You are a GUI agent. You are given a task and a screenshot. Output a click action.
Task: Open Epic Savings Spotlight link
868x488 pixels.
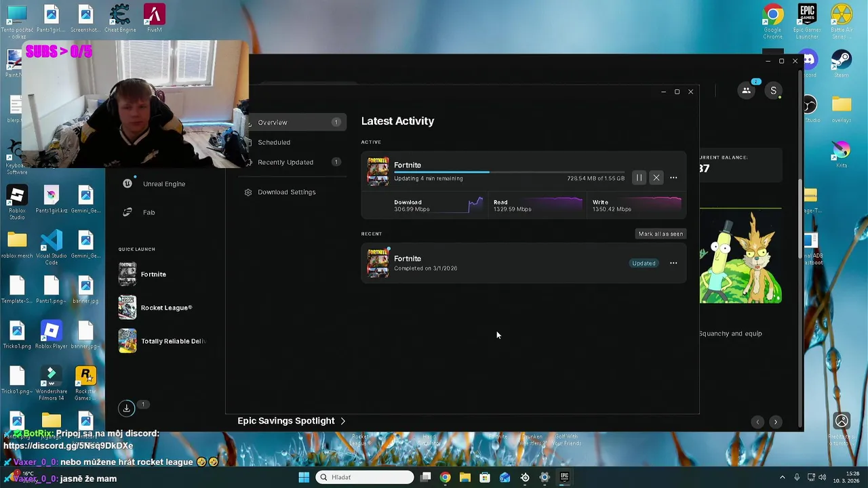292,421
